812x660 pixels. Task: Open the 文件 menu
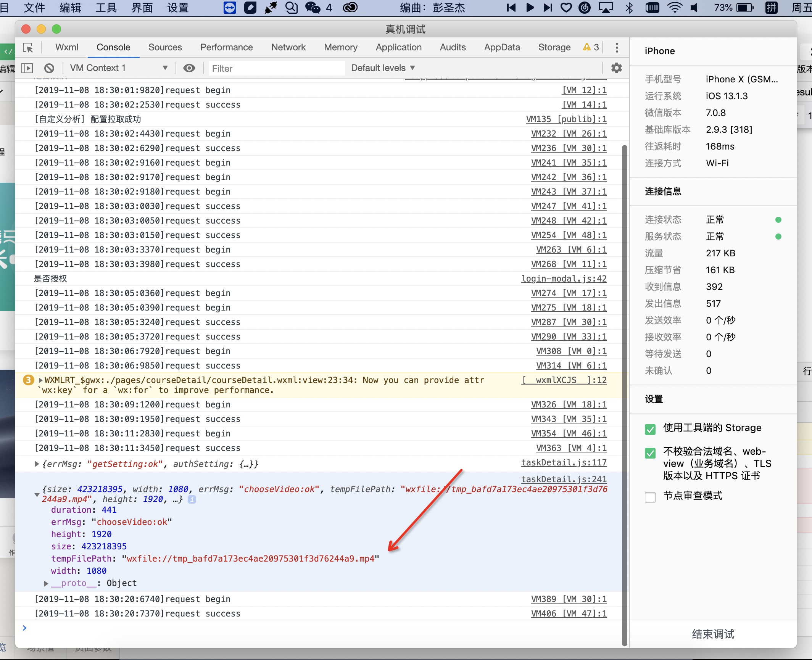[34, 8]
